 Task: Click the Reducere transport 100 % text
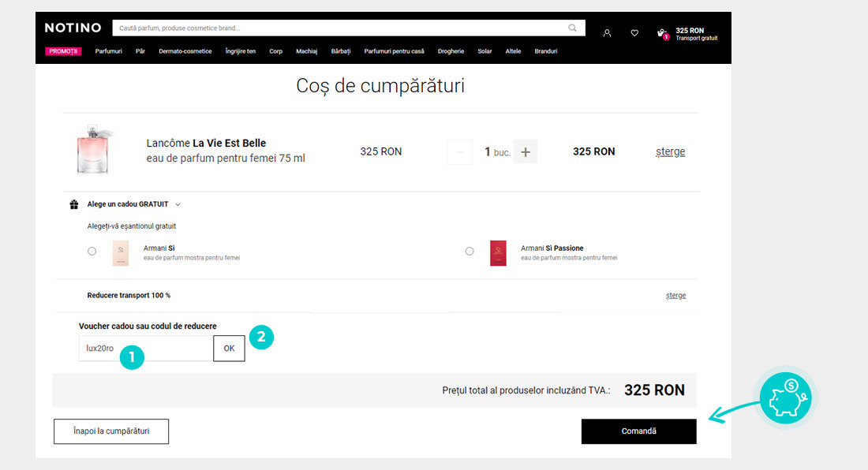click(129, 296)
